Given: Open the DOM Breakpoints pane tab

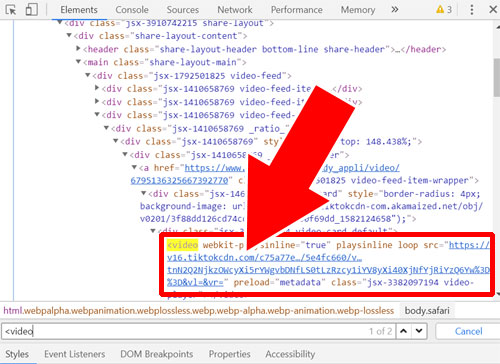Looking at the screenshot, I should (x=157, y=354).
